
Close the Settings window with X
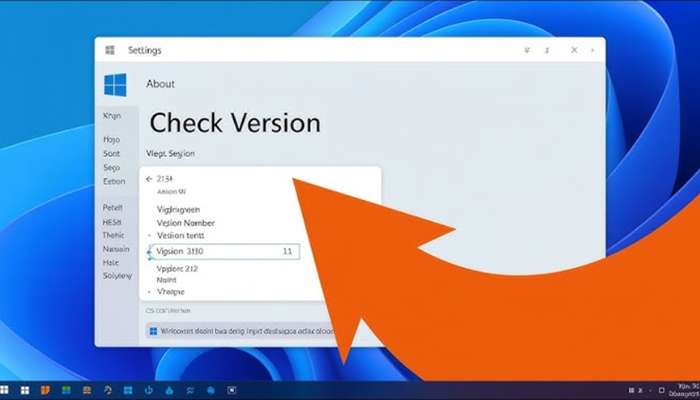tap(574, 50)
